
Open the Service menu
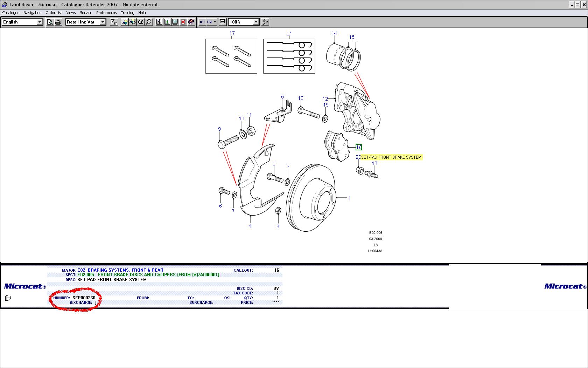click(86, 13)
